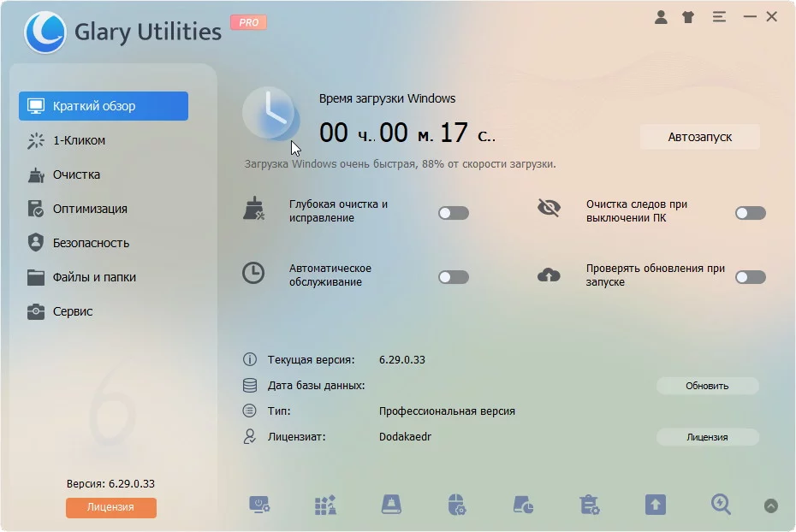
Task: Open the Краткий обзор section
Action: [104, 106]
